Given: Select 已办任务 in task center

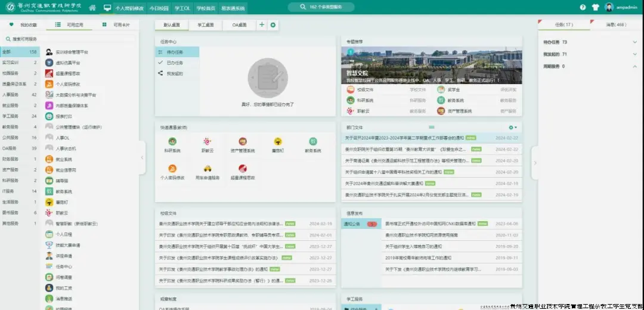Looking at the screenshot, I should [x=175, y=63].
